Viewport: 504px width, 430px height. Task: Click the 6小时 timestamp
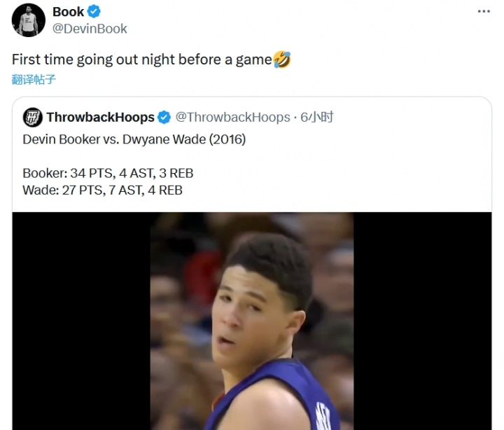[x=317, y=117]
